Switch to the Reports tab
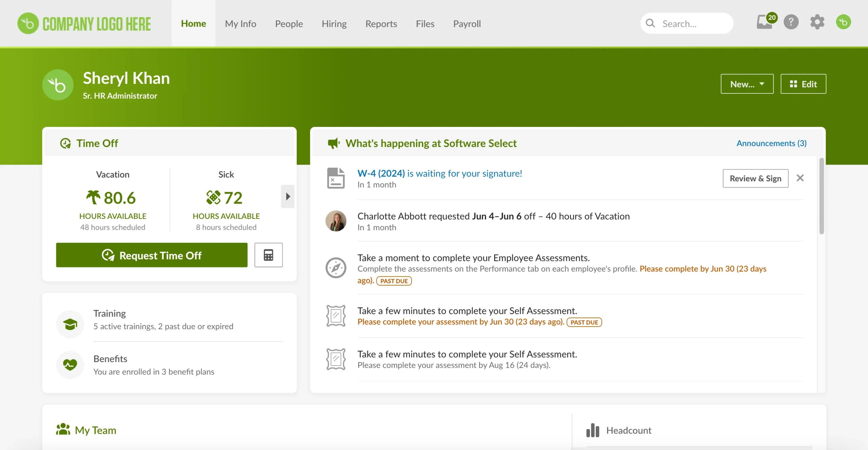The image size is (868, 450). (381, 23)
